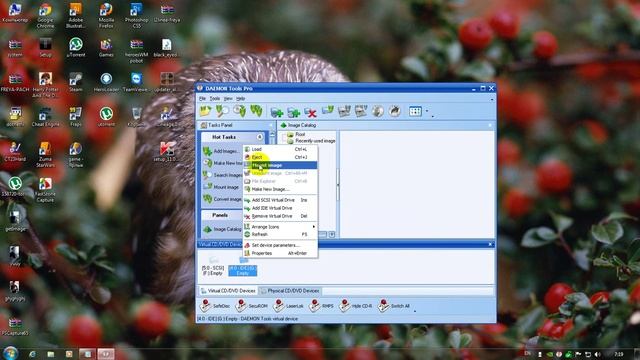Image resolution: width=640 pixels, height=360 pixels.
Task: Click Switch All emulation toggle
Action: 393,305
